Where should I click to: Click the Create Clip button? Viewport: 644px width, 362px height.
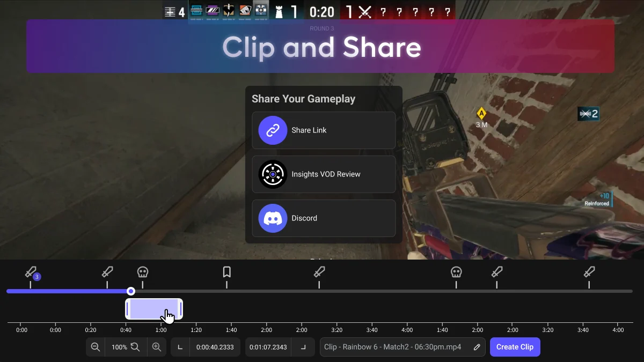click(515, 347)
